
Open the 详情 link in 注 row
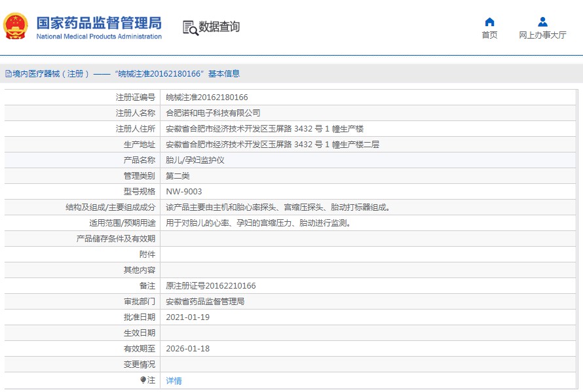pyautogui.click(x=174, y=380)
